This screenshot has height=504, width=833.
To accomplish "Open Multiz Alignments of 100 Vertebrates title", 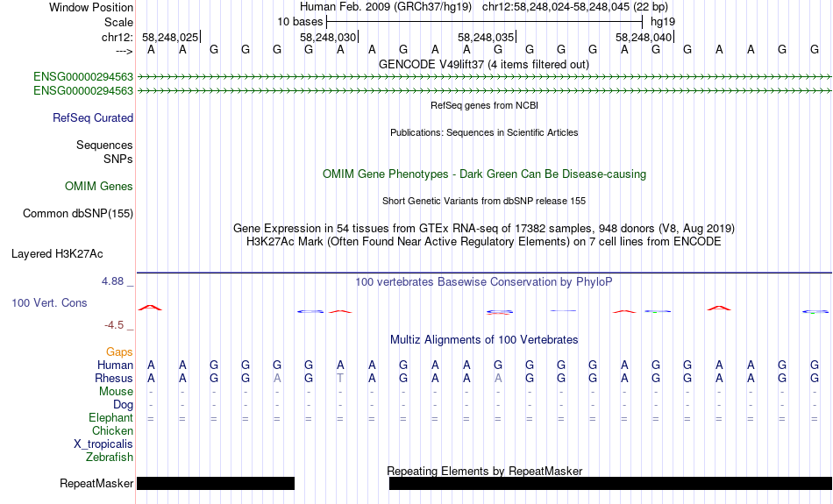I will click(484, 340).
